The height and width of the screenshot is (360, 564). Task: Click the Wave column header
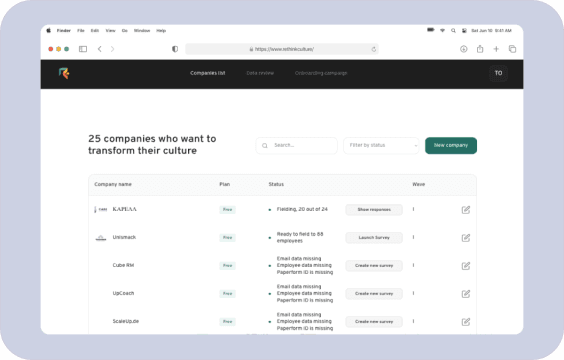point(419,184)
